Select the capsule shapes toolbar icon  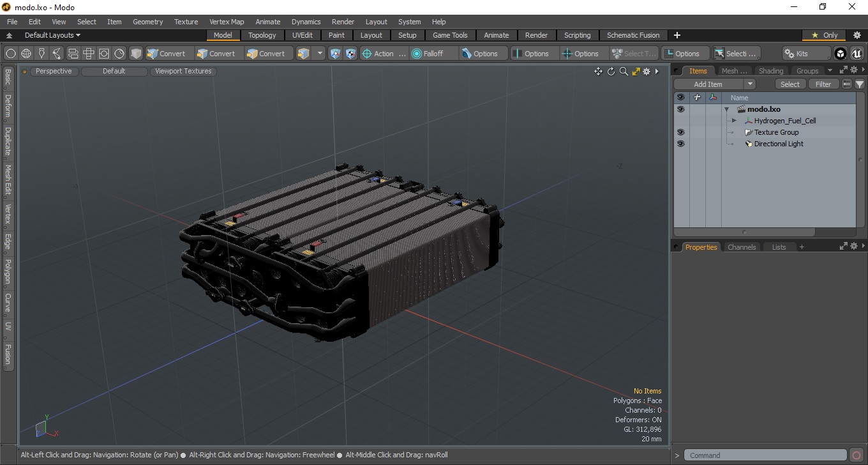pyautogui.click(x=73, y=54)
